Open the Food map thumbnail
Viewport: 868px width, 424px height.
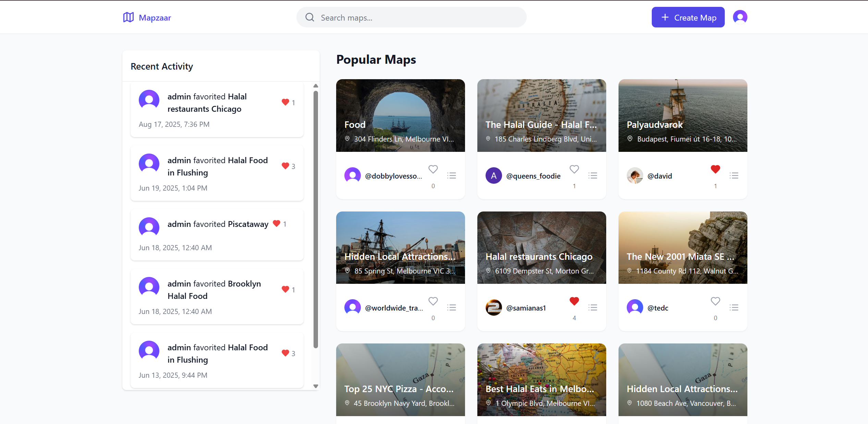point(401,116)
